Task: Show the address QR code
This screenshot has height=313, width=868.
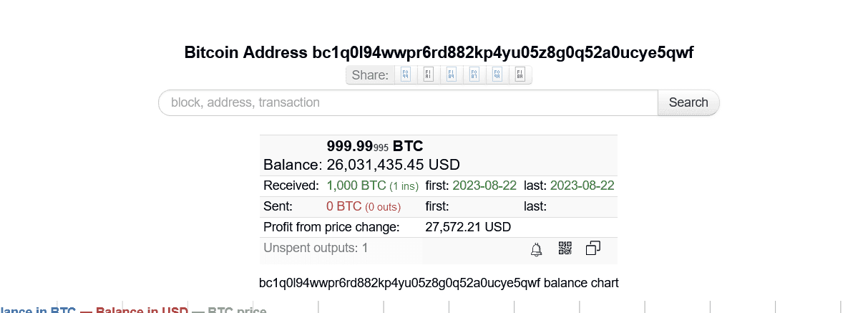Action: pyautogui.click(x=565, y=249)
